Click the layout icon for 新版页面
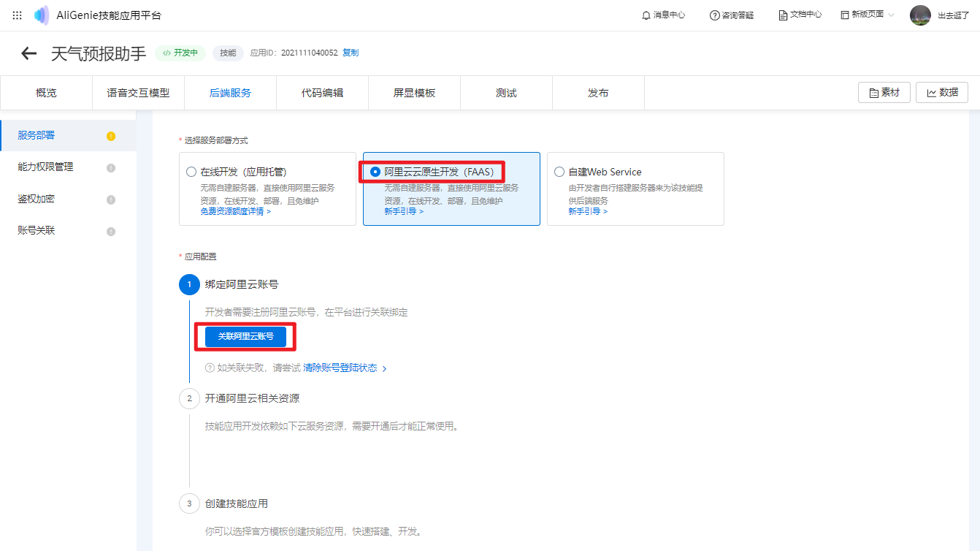980x551 pixels. [x=845, y=15]
